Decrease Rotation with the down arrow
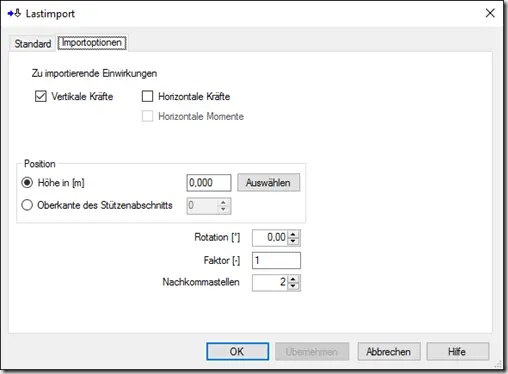This screenshot has height=374, width=508. coord(293,241)
